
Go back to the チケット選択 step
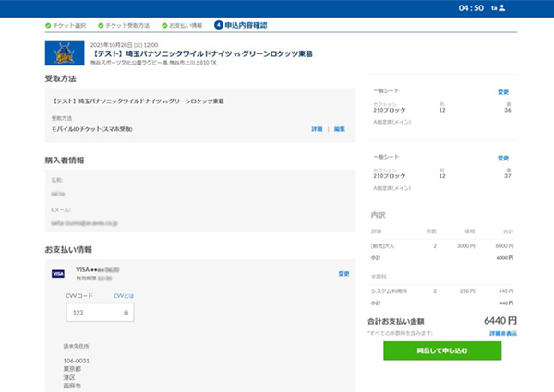(69, 26)
